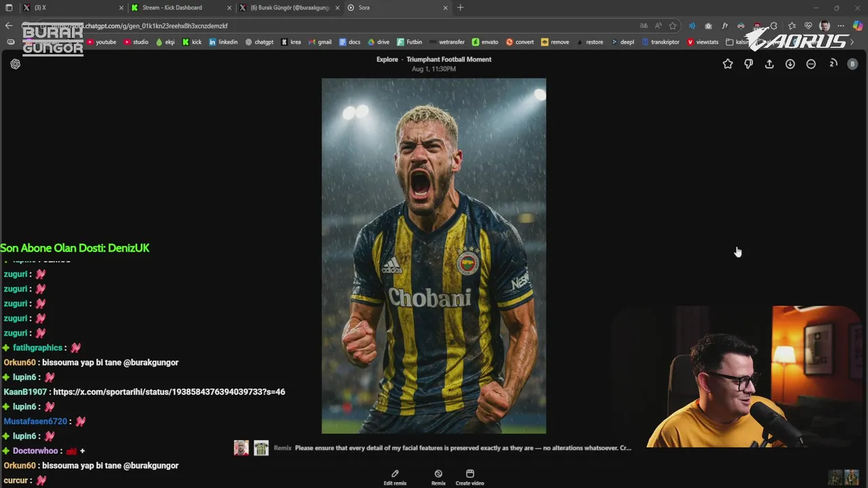
Task: Open the krea bookmark
Action: click(x=291, y=42)
